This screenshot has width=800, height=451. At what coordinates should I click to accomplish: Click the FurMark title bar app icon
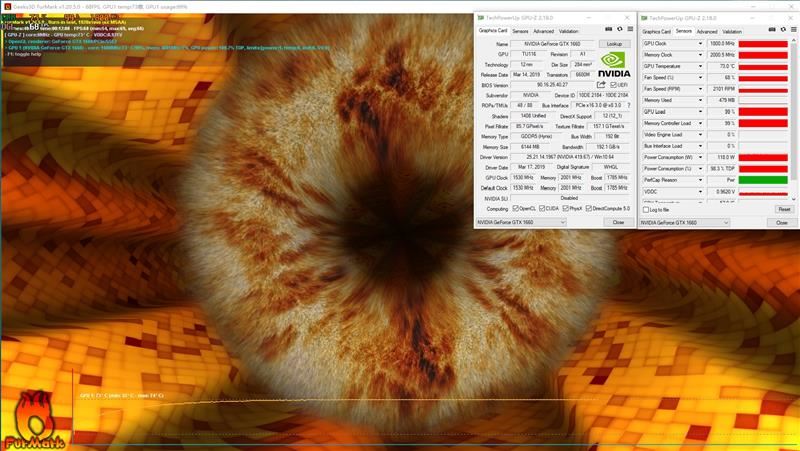[7, 7]
